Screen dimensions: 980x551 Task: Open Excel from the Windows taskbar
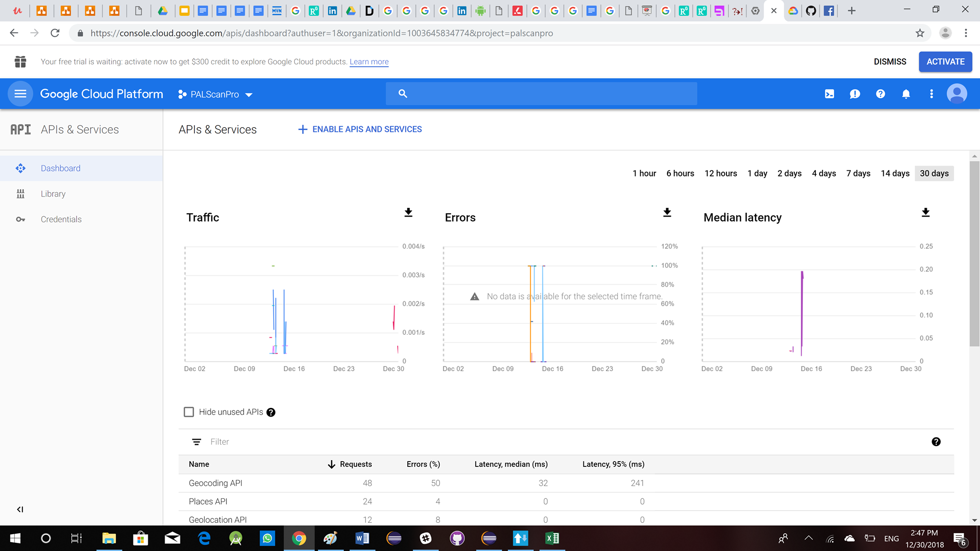click(x=552, y=539)
